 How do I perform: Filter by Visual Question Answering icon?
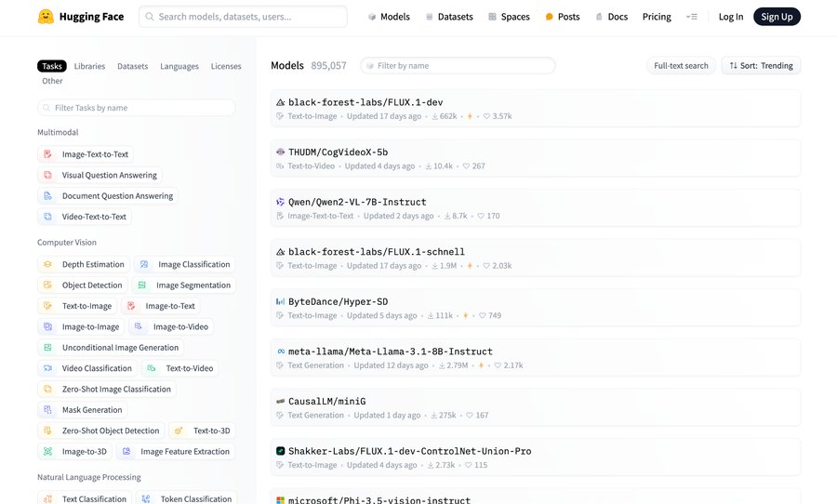47,175
